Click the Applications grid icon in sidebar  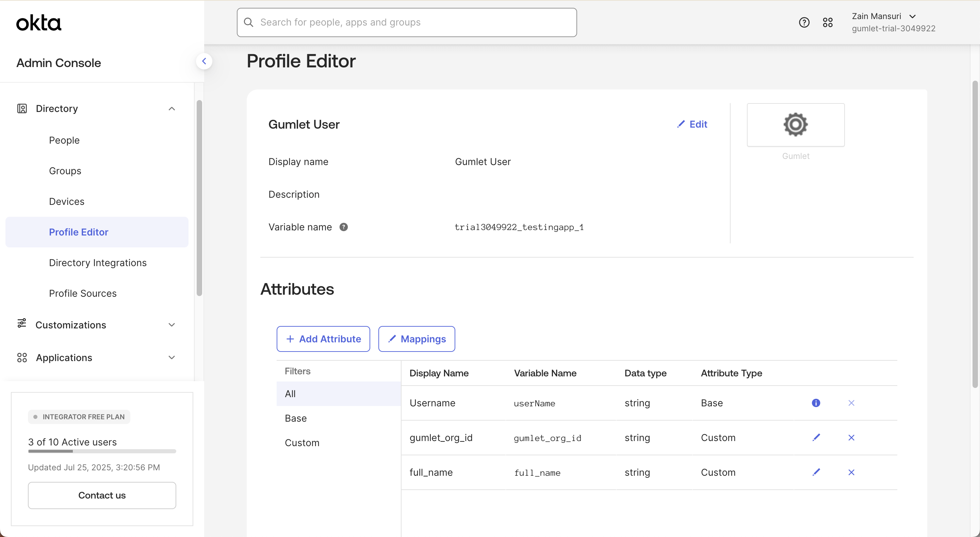tap(22, 357)
